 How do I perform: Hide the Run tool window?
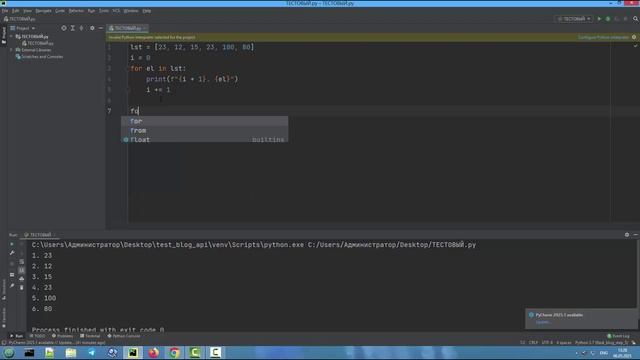pos(636,235)
